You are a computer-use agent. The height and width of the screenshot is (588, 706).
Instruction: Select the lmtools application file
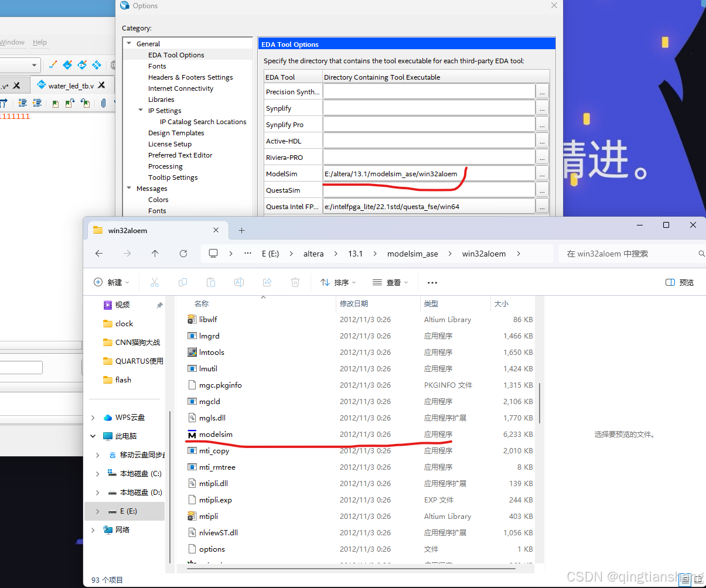(212, 352)
